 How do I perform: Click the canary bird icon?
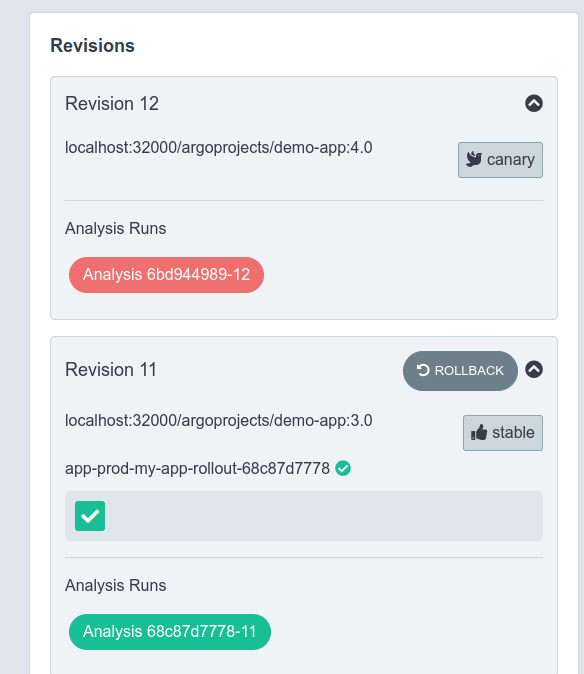point(474,159)
